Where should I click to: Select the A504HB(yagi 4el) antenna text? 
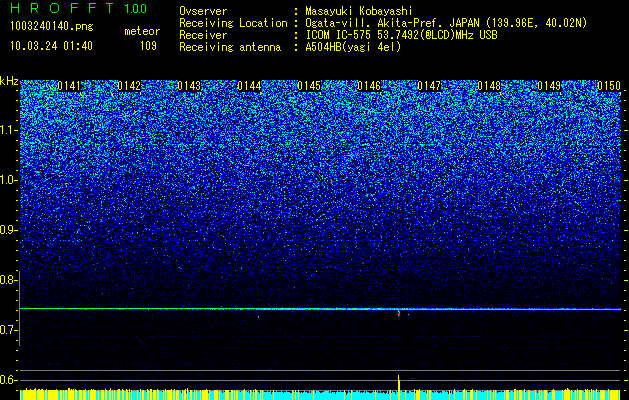pyautogui.click(x=353, y=47)
